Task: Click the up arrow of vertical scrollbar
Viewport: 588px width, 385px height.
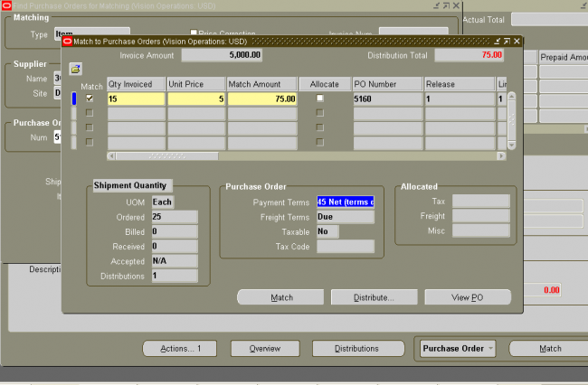Action: 511,97
